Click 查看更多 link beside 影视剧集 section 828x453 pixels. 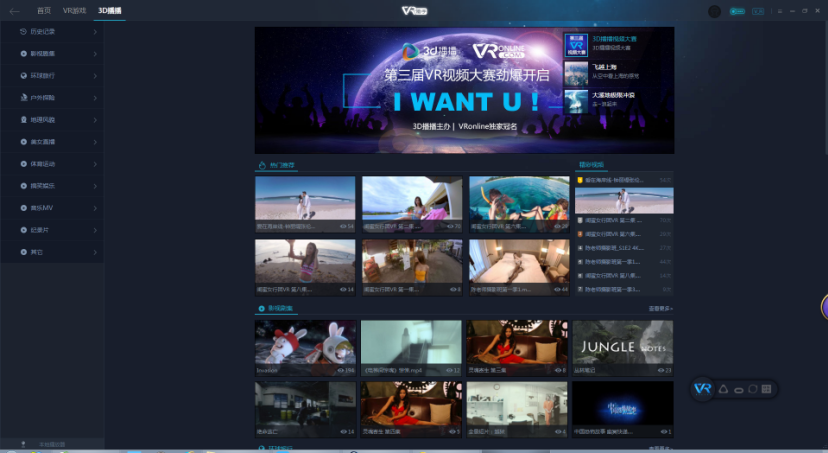pos(660,309)
